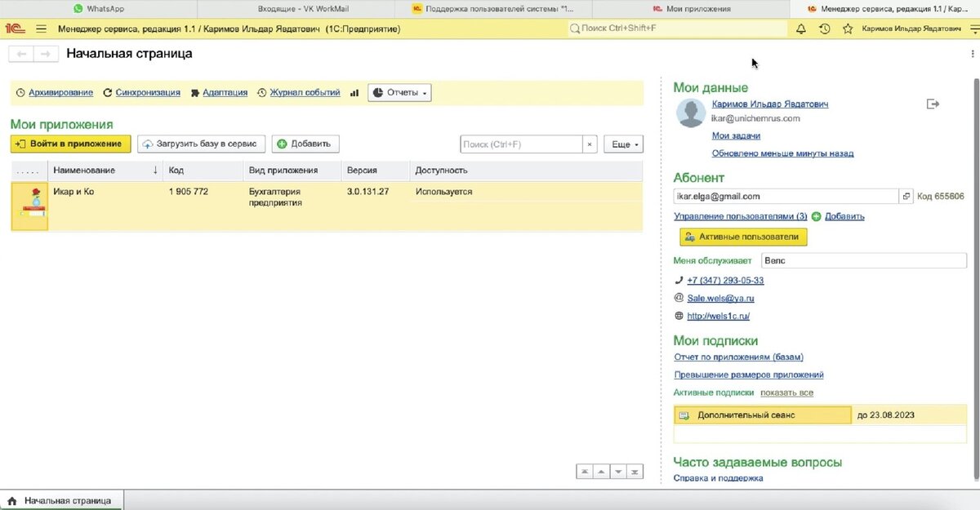This screenshot has height=510, width=980.
Task: Click version cell 3.0.131.27
Action: coord(367,192)
